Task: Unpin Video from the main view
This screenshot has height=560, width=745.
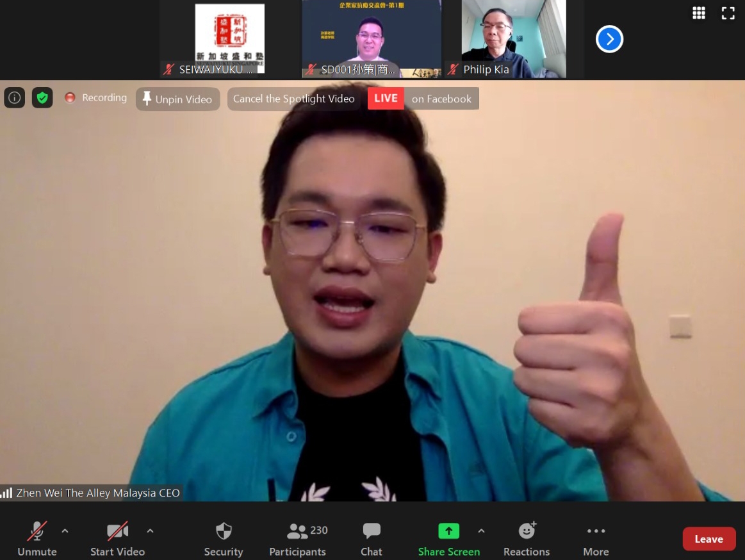Action: tap(177, 99)
